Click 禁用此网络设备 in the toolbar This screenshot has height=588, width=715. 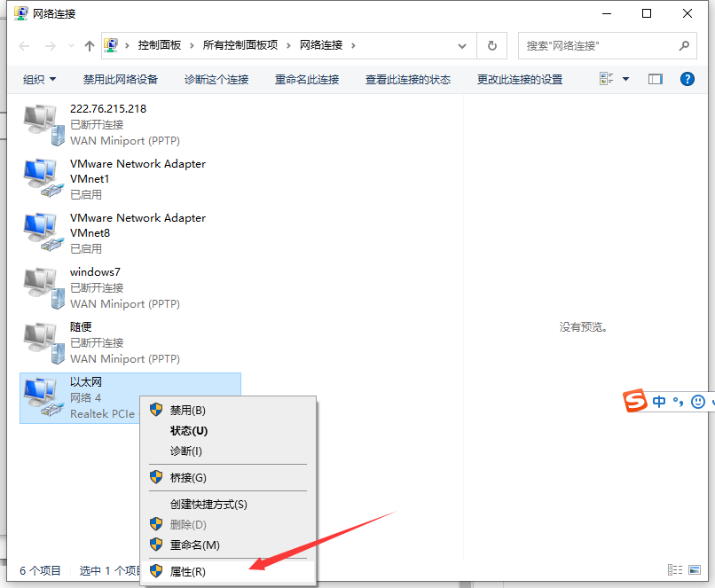point(121,79)
